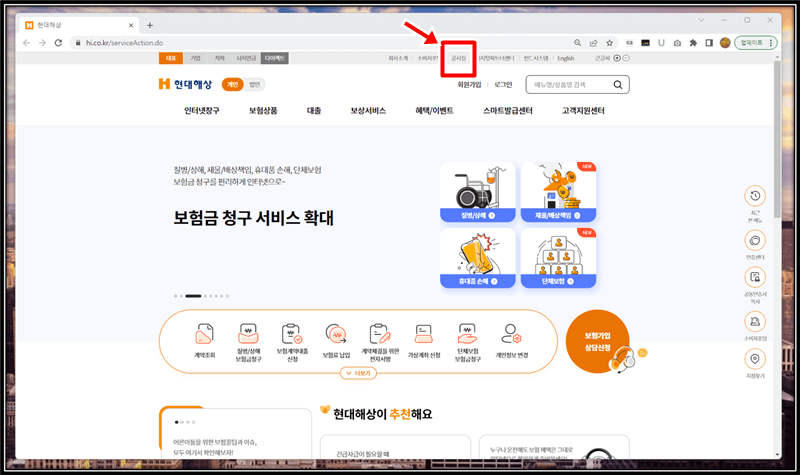Expand quick menu with 더보기 chevron

[358, 373]
